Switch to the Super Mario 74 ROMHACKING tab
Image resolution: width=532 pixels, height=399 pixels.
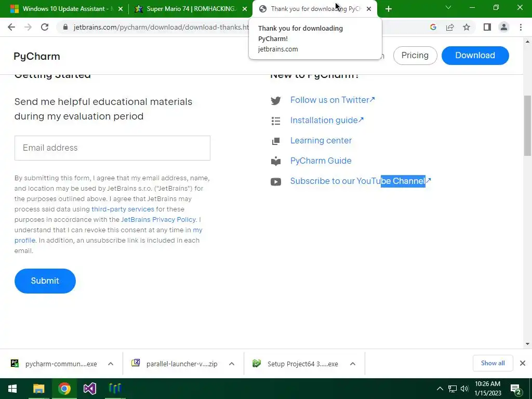click(190, 9)
